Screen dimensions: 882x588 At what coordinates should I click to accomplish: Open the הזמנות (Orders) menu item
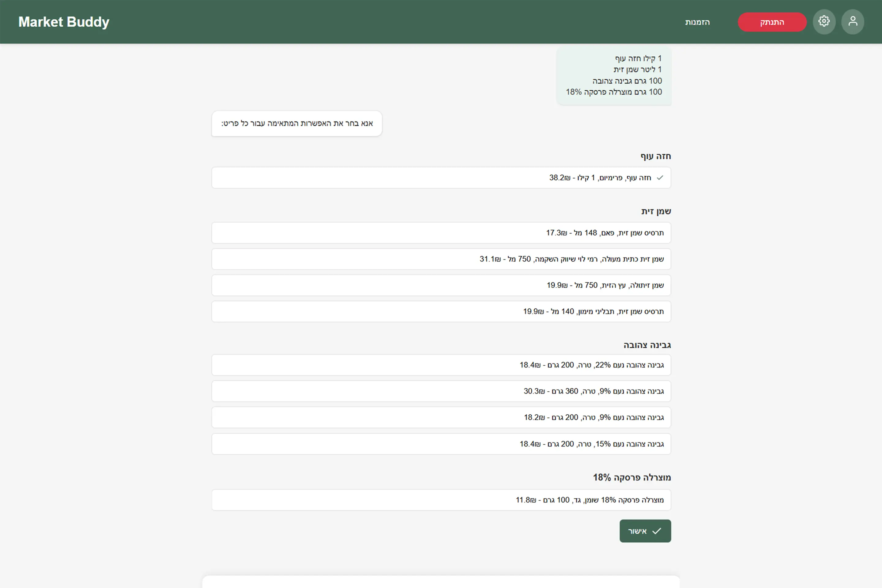697,22
